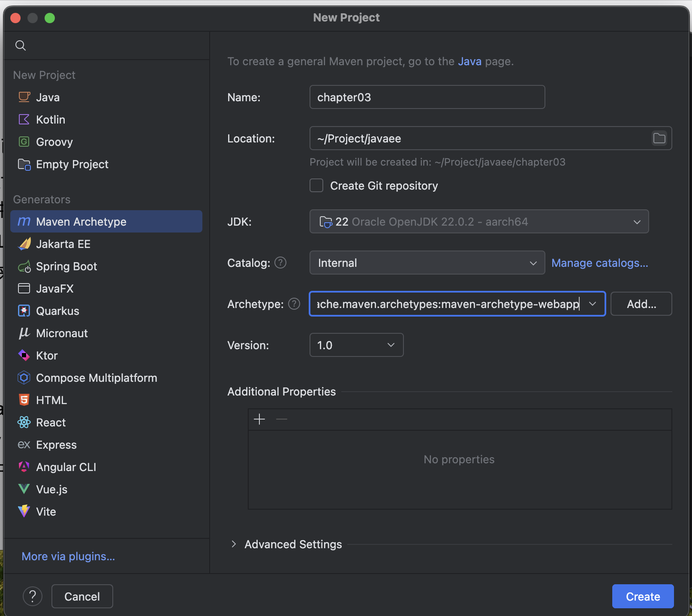Select the Empty Project item
Image resolution: width=692 pixels, height=616 pixels.
(106, 164)
